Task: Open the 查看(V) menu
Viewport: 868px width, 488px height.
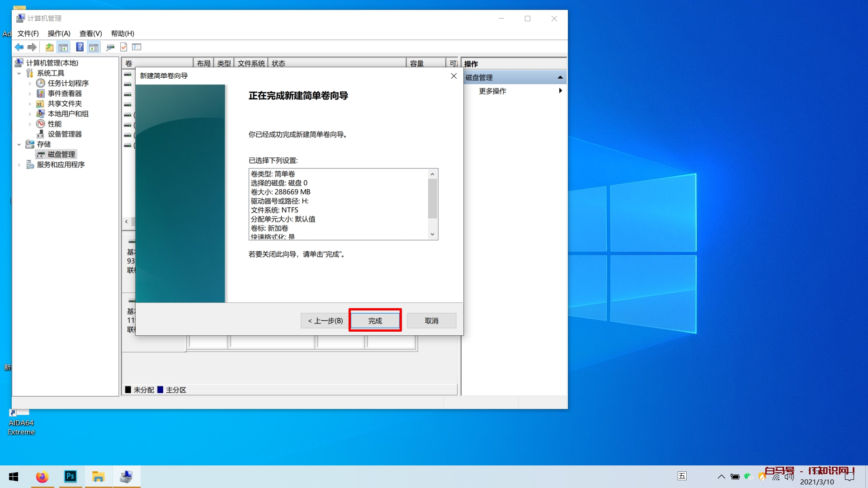Action: coord(90,33)
